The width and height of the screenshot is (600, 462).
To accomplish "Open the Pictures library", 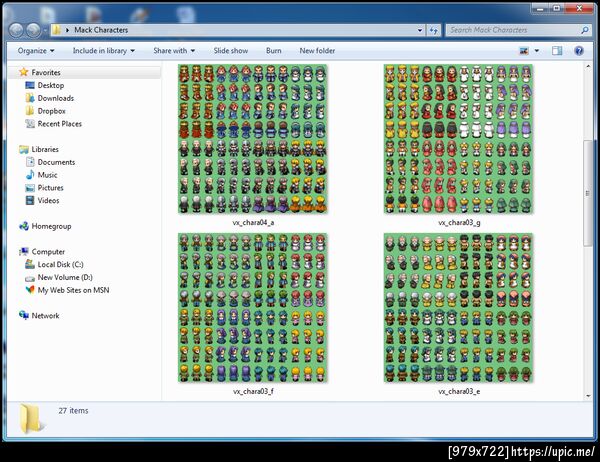I will [51, 188].
